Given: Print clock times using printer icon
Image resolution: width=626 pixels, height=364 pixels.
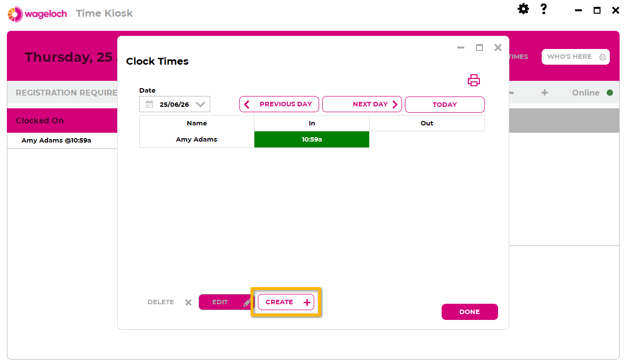Looking at the screenshot, I should click(474, 80).
